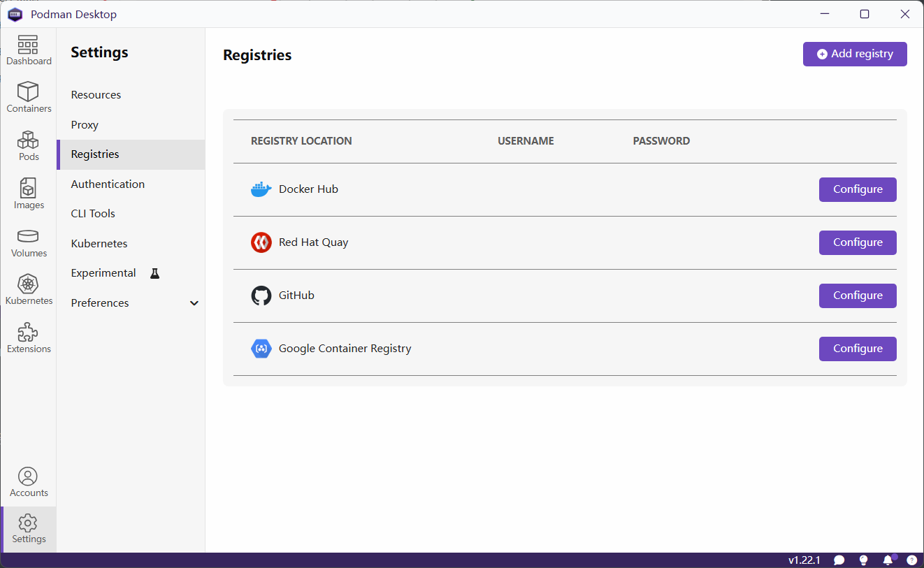Viewport: 924px width, 568px height.
Task: Configure the GitHub registry
Action: pos(858,296)
